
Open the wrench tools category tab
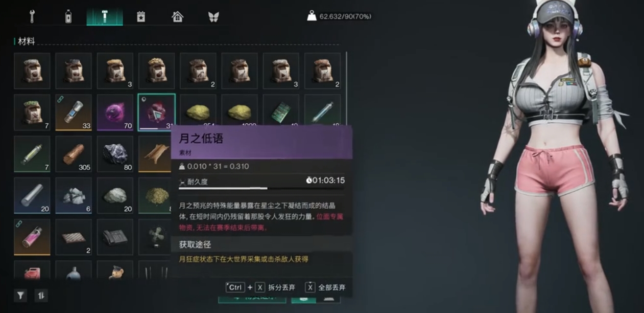[32, 16]
